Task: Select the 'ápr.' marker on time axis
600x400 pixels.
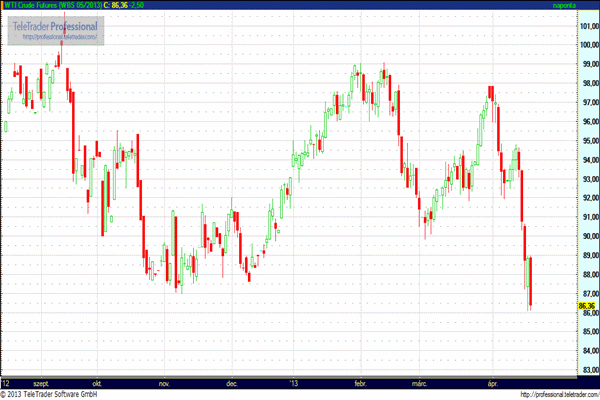Action: tap(491, 383)
